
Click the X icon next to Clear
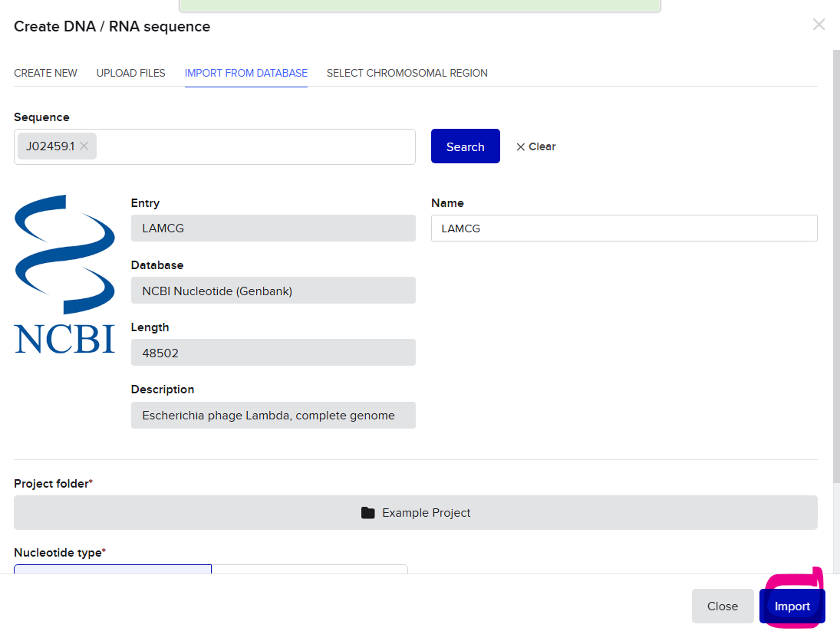(521, 147)
